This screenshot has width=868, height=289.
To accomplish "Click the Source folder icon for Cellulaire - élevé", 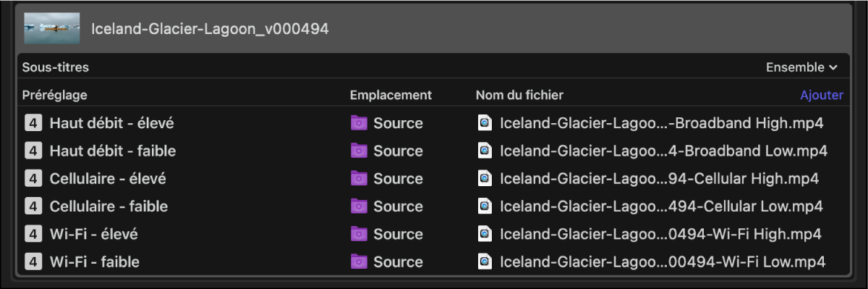I will (x=359, y=178).
